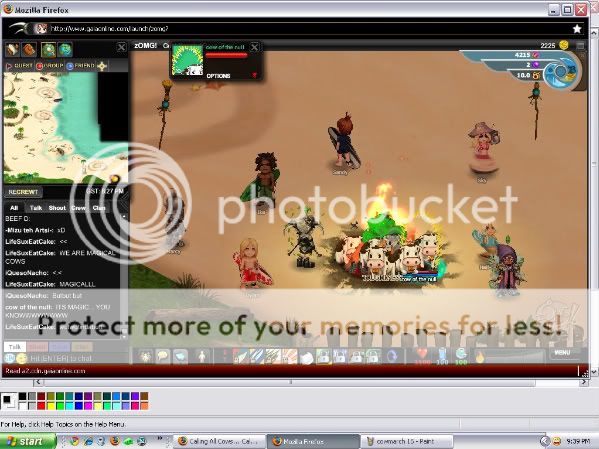The width and height of the screenshot is (599, 449).
Task: Click the bookmark star in address bar
Action: (577, 29)
